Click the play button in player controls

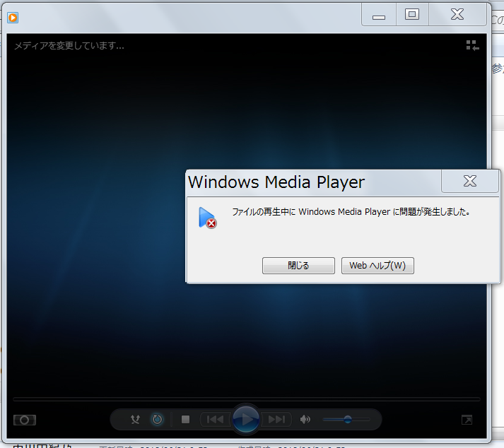point(246,419)
